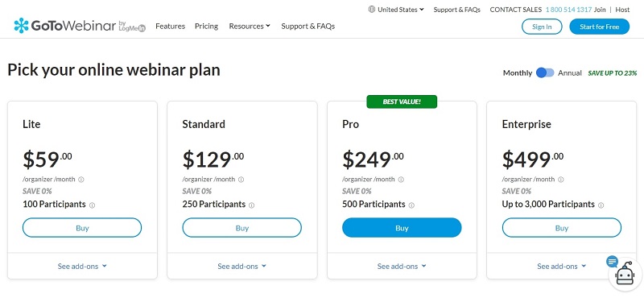Open the Features menu item
Image resolution: width=644 pixels, height=298 pixels.
[x=170, y=26]
